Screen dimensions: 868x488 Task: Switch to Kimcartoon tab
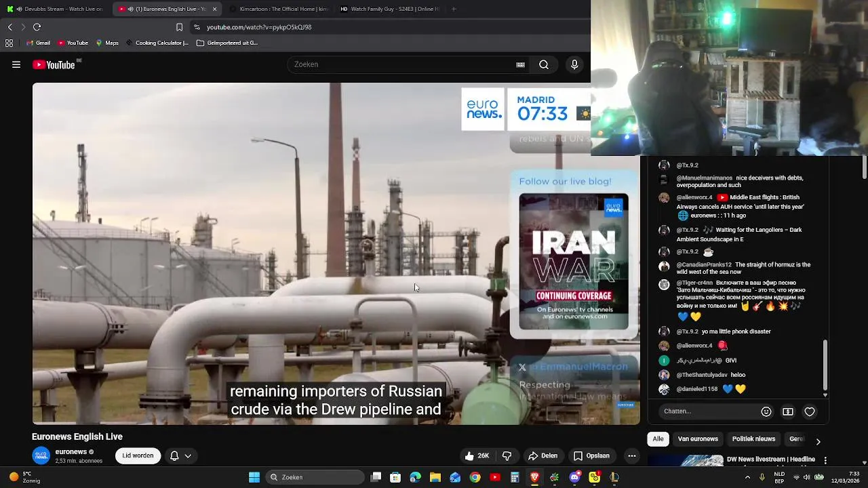tap(278, 9)
